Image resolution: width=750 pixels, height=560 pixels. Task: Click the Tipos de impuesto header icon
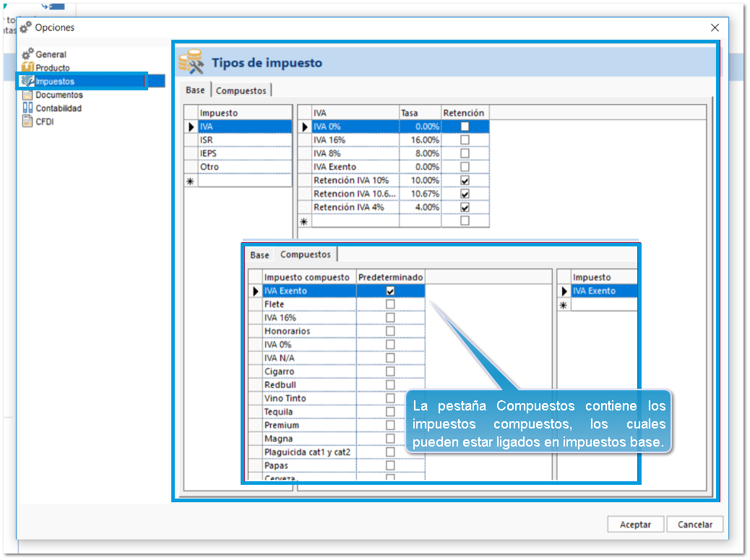click(191, 62)
